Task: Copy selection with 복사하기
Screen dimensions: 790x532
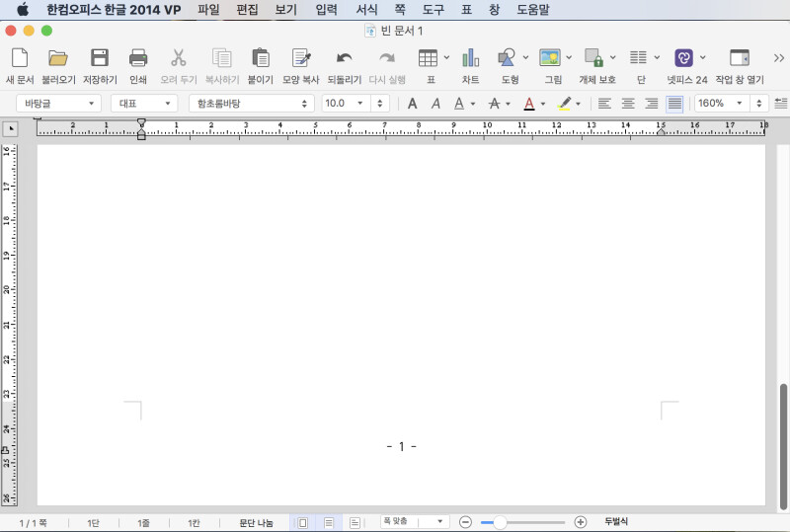Action: point(221,65)
